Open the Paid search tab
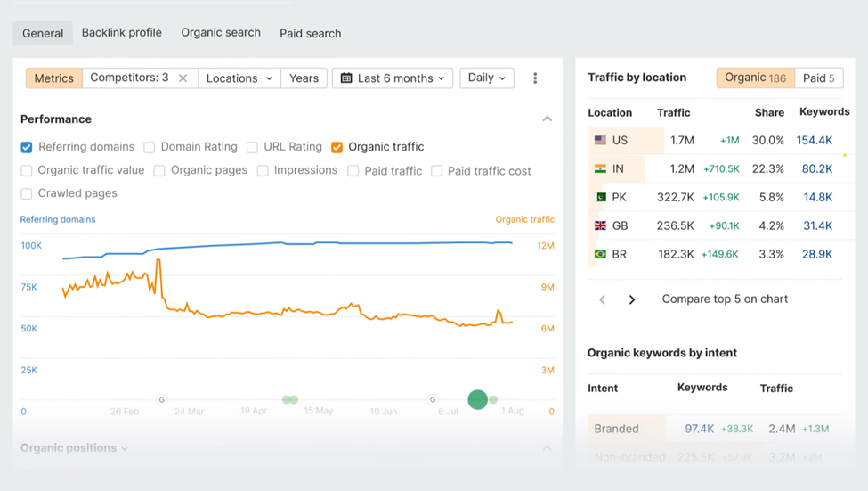 pos(310,33)
